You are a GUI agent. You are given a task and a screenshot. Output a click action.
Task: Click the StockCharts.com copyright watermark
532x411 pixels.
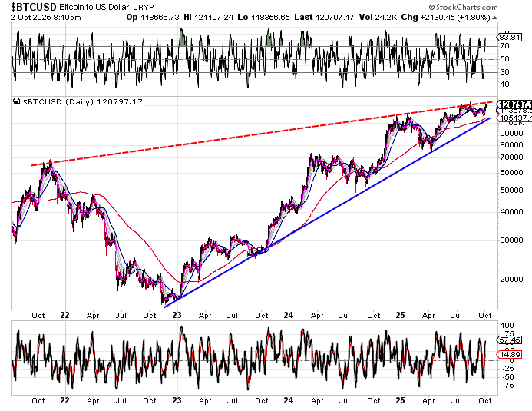click(x=490, y=5)
